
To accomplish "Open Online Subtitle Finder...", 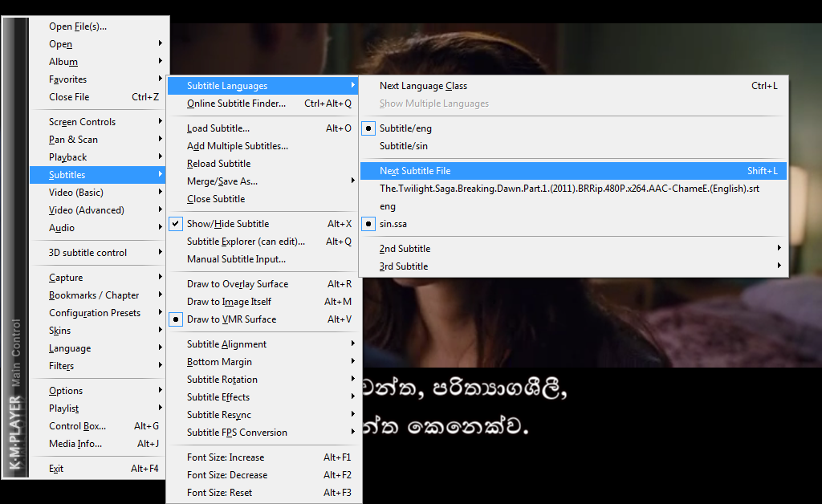I will pyautogui.click(x=263, y=104).
